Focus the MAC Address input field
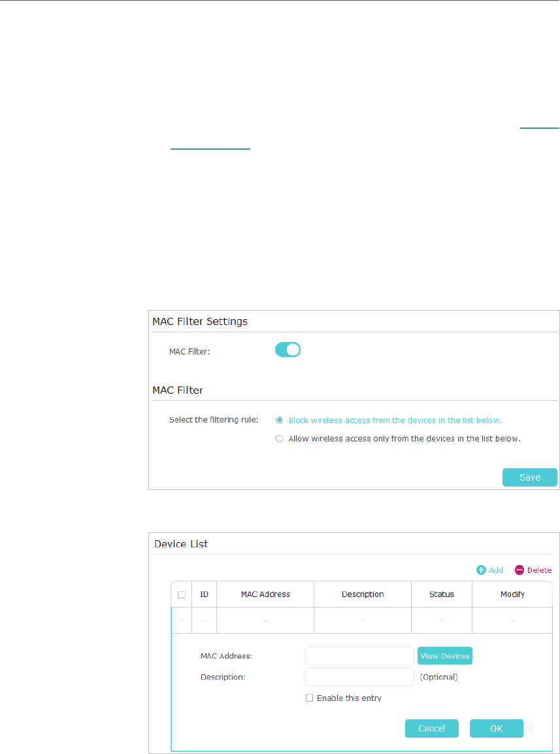Image resolution: width=560 pixels, height=754 pixels. coord(359,656)
